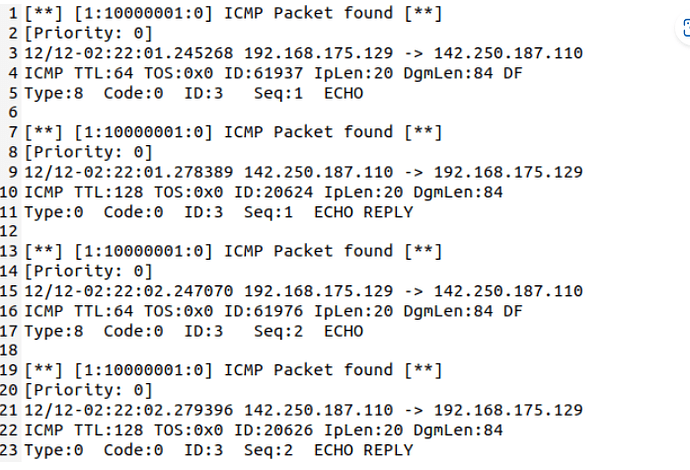Click the word ECHO on line 5
690x470 pixels.
pyautogui.click(x=344, y=93)
